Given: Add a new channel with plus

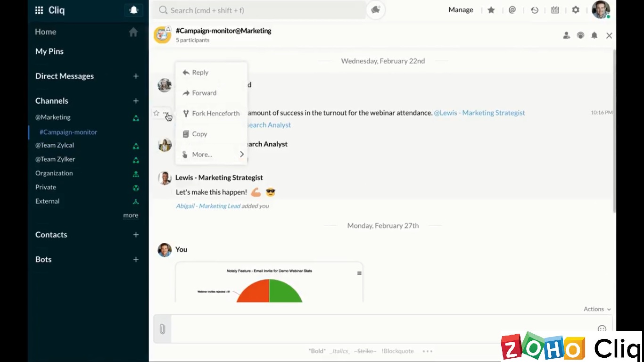Looking at the screenshot, I should pyautogui.click(x=136, y=101).
